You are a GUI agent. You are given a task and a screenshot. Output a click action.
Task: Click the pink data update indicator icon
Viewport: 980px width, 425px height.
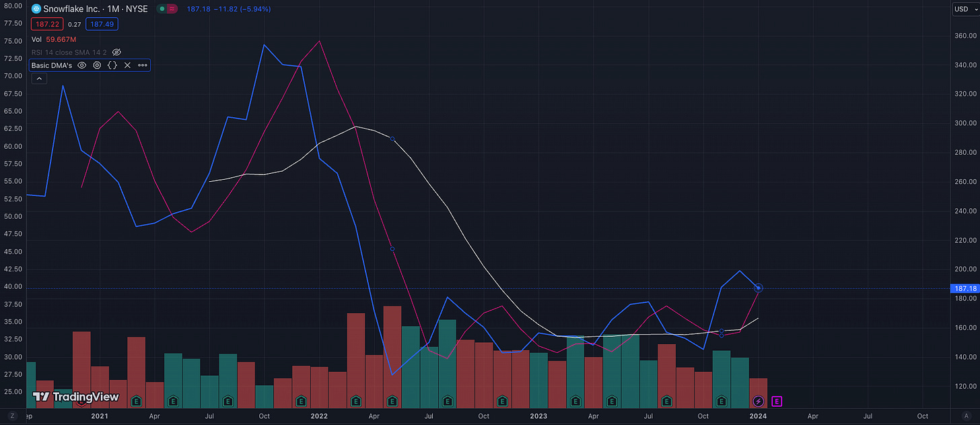click(174, 9)
